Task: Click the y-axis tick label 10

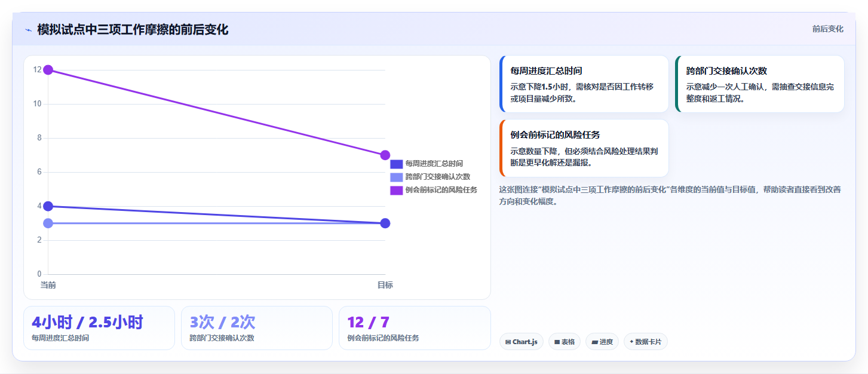Action: point(37,104)
